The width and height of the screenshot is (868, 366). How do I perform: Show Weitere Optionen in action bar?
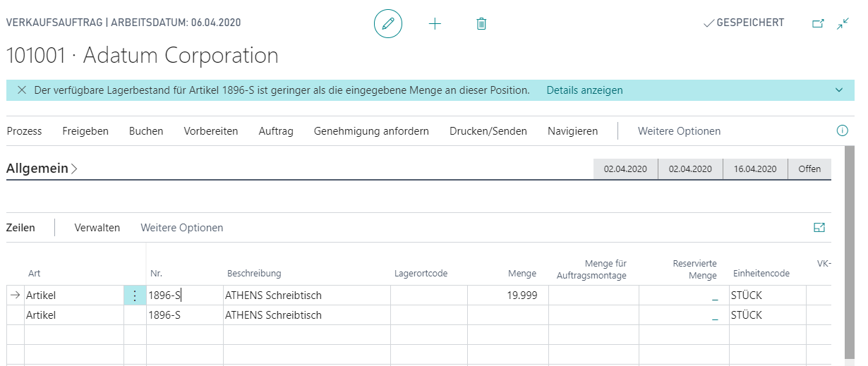(679, 131)
